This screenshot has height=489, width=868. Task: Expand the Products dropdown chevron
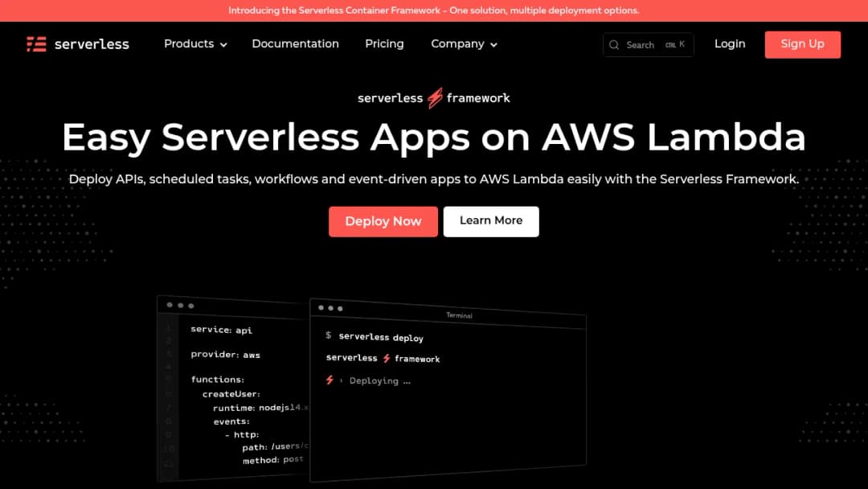(x=223, y=45)
